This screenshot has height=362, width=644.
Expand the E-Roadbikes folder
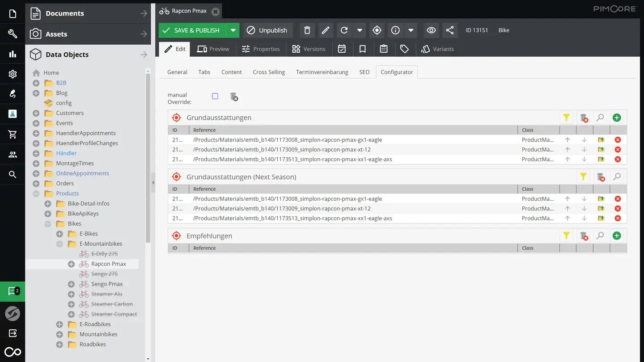59,324
